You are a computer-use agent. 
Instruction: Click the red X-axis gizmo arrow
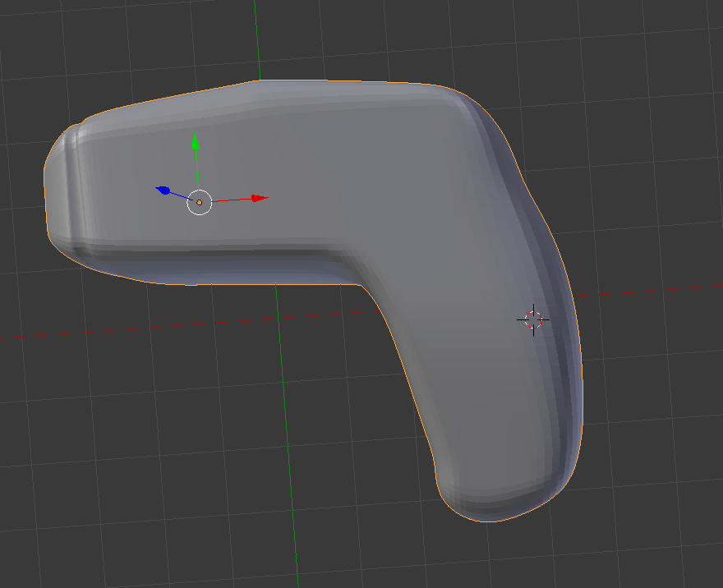pos(260,198)
